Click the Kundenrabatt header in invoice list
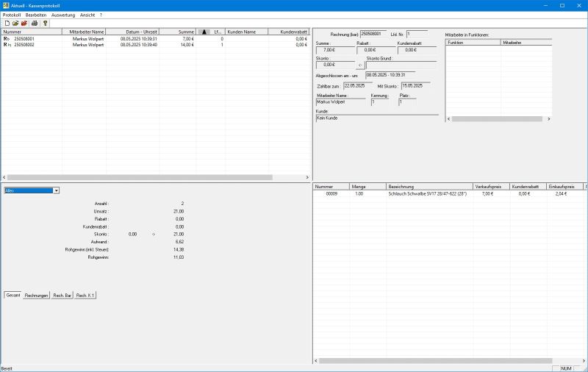 (289, 32)
